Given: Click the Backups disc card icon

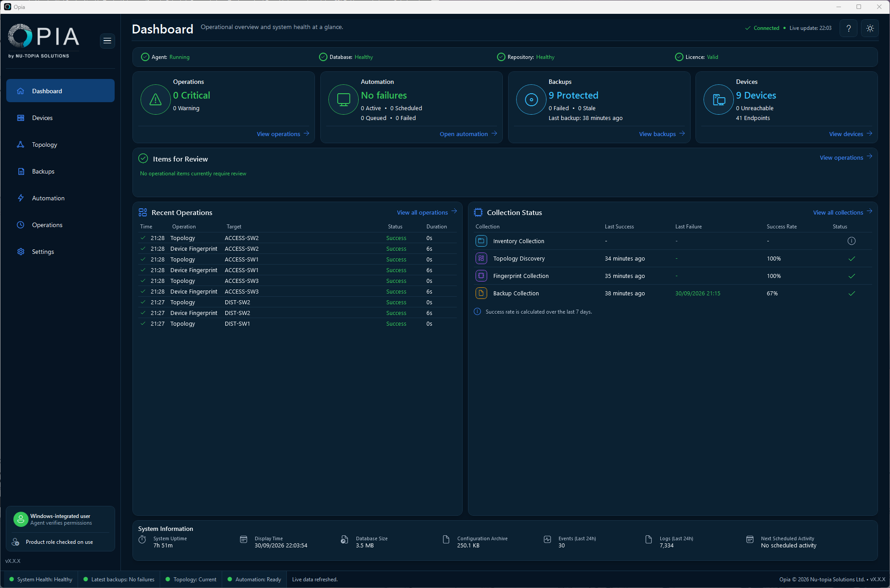Looking at the screenshot, I should click(x=531, y=99).
